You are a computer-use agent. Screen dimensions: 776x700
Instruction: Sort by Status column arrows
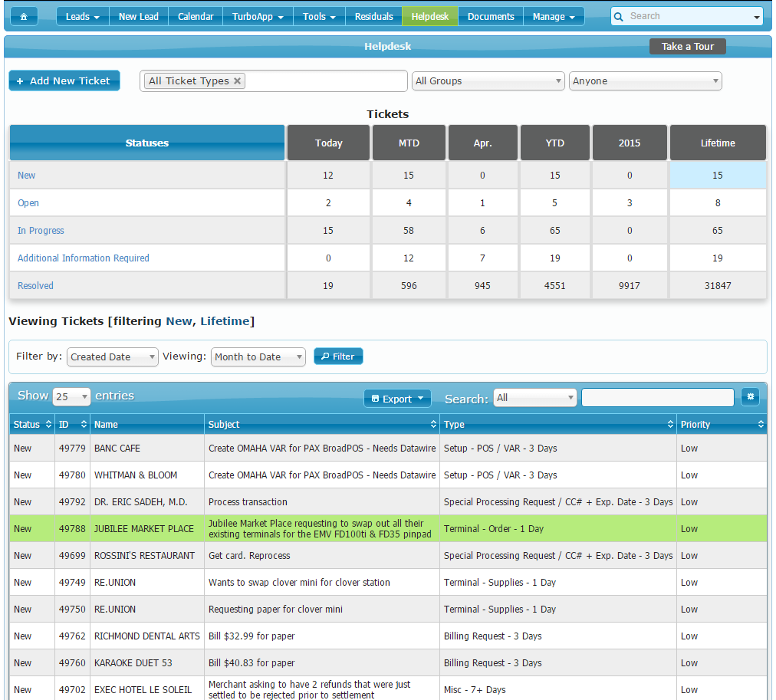click(48, 424)
